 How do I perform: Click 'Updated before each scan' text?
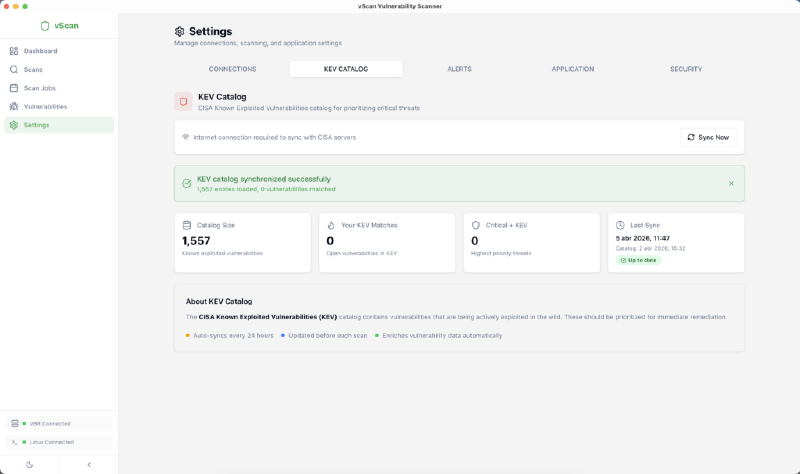pyautogui.click(x=328, y=336)
